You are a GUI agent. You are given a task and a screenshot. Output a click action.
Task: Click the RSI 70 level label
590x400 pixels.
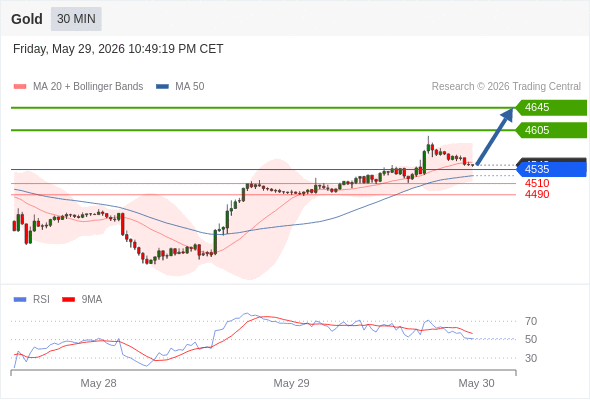(x=531, y=321)
